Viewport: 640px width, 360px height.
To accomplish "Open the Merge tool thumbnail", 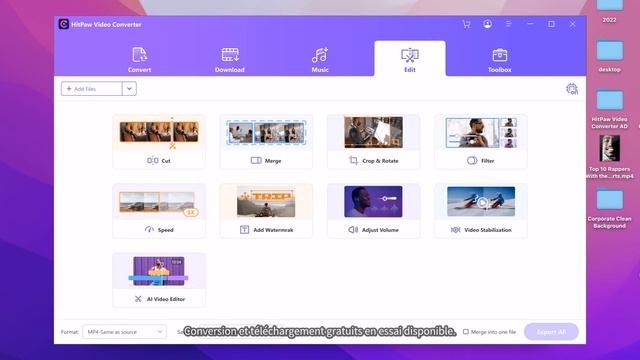I will (x=266, y=132).
